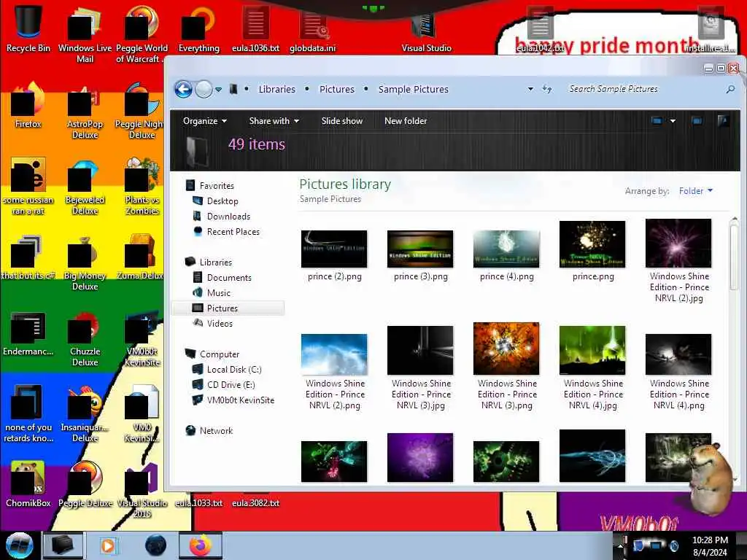Select Recent Places in the navigation pane
This screenshot has width=747, height=560.
click(x=226, y=231)
